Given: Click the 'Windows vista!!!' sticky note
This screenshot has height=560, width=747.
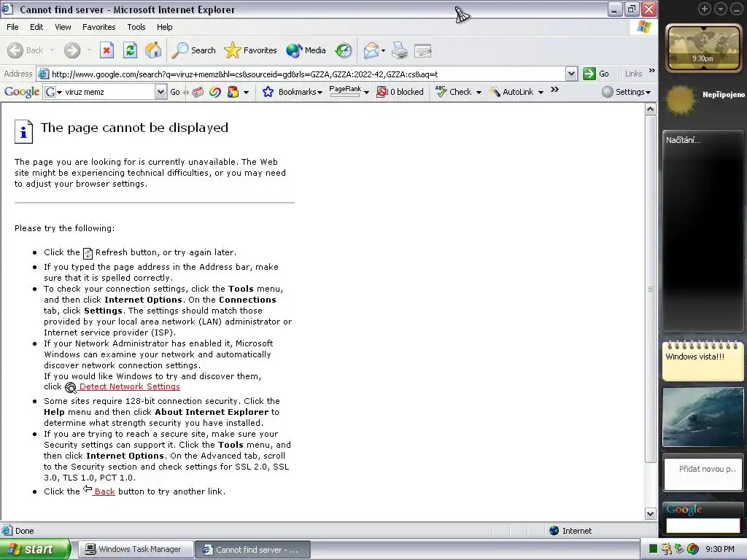Looking at the screenshot, I should pyautogui.click(x=703, y=361).
